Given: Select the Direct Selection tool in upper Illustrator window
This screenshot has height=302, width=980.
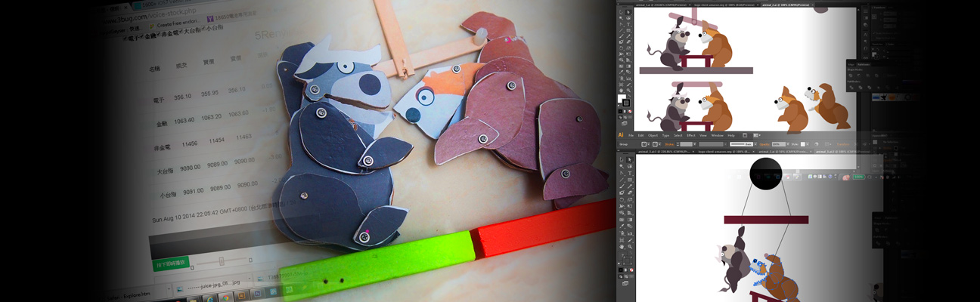Looking at the screenshot, I should 628,12.
